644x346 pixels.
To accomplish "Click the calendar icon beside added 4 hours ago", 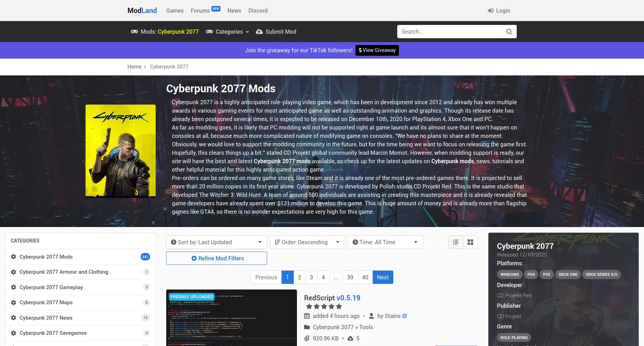I will pyautogui.click(x=307, y=316).
